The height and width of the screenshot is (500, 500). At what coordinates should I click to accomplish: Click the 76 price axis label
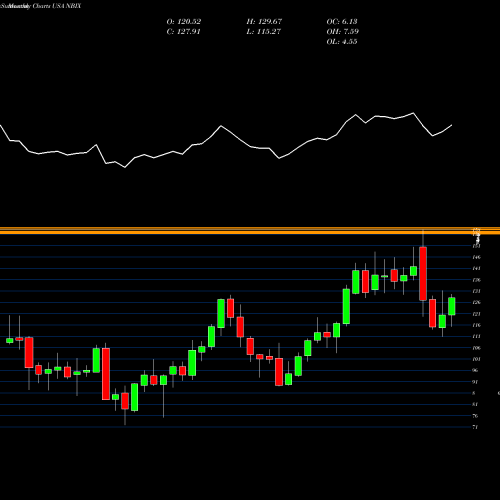tap(475, 416)
